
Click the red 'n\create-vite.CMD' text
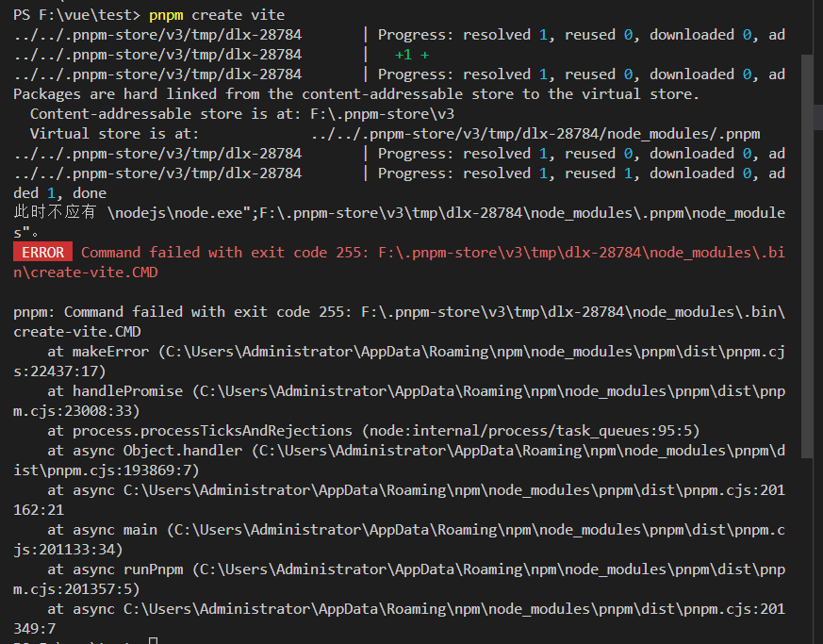pos(86,272)
